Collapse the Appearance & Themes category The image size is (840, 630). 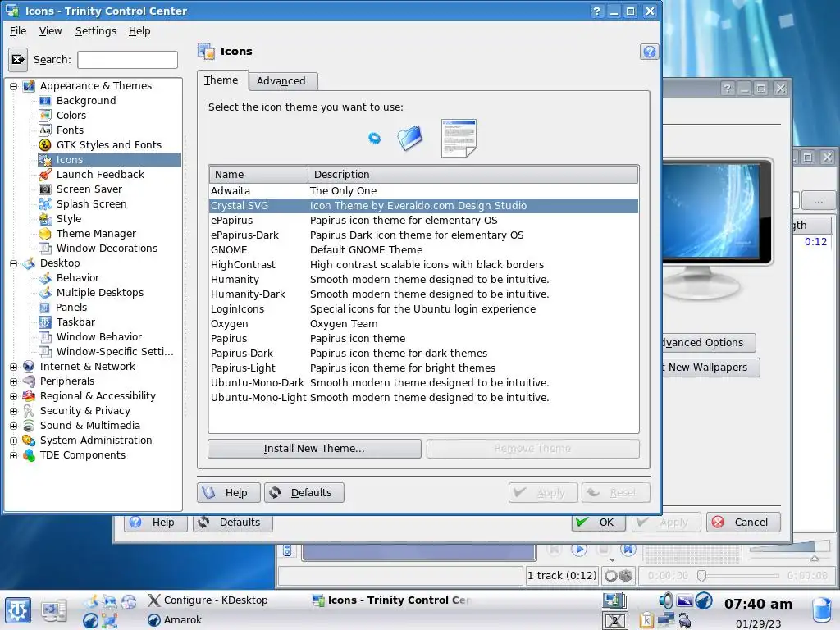tap(13, 85)
